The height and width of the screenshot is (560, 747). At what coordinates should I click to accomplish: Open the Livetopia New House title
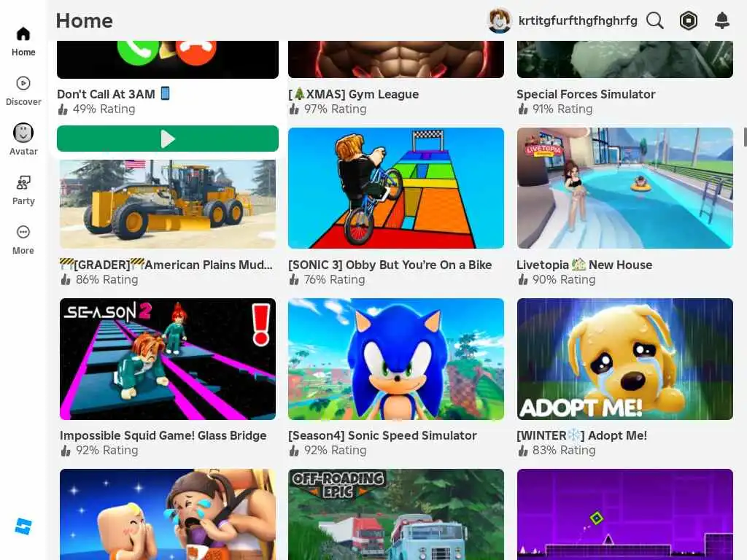[x=584, y=265]
